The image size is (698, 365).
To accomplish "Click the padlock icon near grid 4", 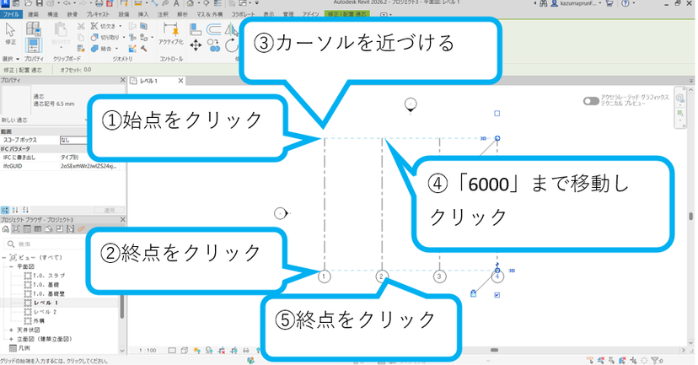I will 473,293.
